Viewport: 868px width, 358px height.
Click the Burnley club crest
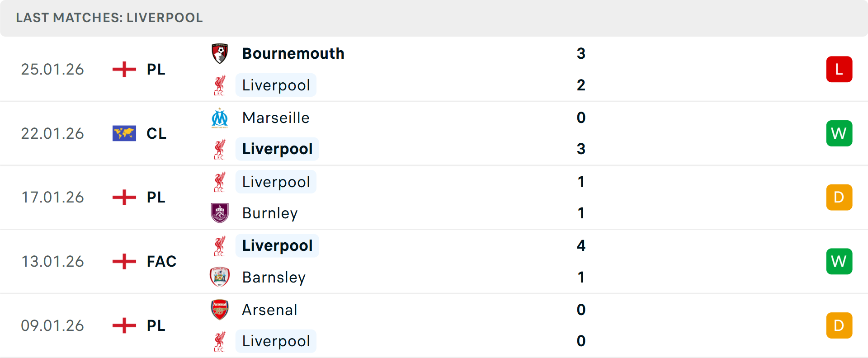(220, 213)
